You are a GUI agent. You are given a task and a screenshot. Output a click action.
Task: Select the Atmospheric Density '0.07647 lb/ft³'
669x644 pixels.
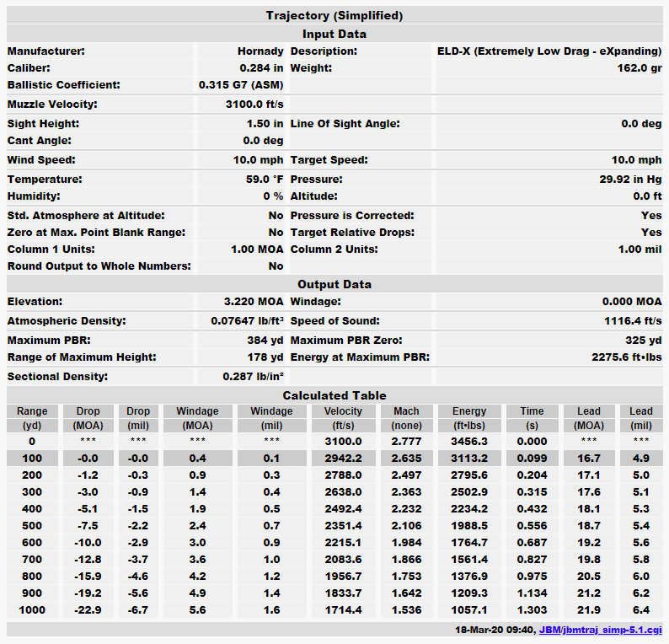tap(247, 321)
